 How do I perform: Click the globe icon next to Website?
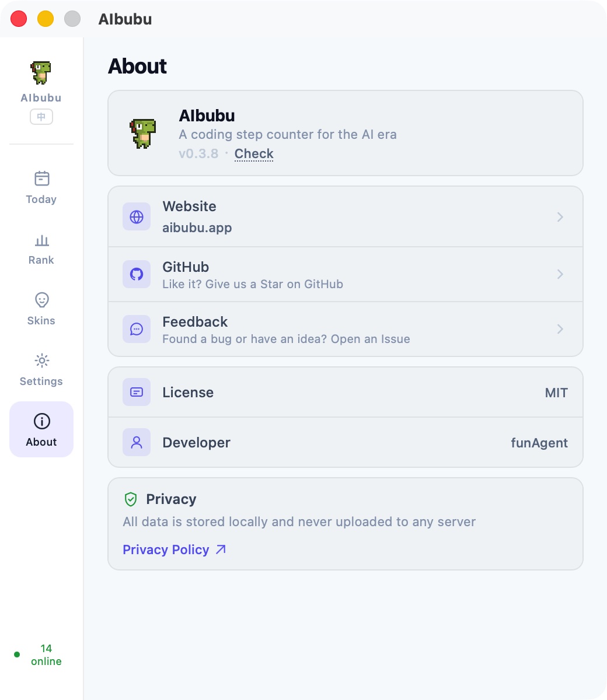pyautogui.click(x=136, y=216)
